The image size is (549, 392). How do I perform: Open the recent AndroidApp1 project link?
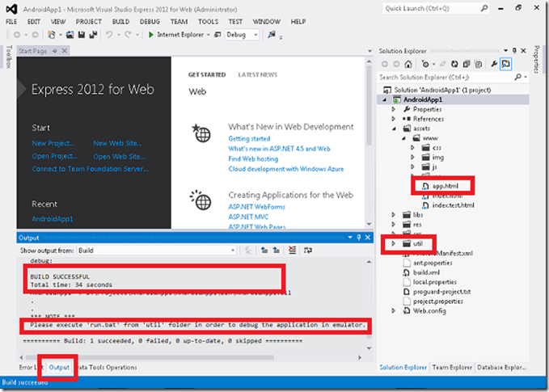click(x=53, y=219)
